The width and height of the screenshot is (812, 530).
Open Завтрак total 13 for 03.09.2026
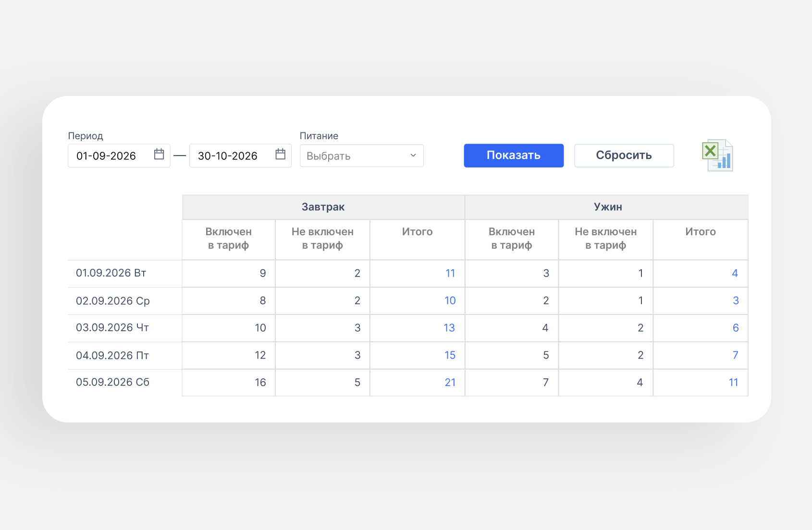[449, 328]
